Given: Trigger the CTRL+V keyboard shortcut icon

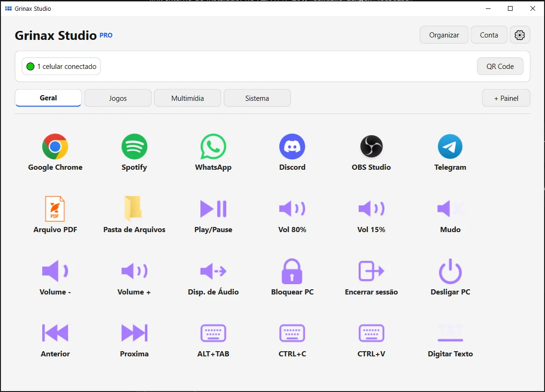Looking at the screenshot, I should (371, 333).
